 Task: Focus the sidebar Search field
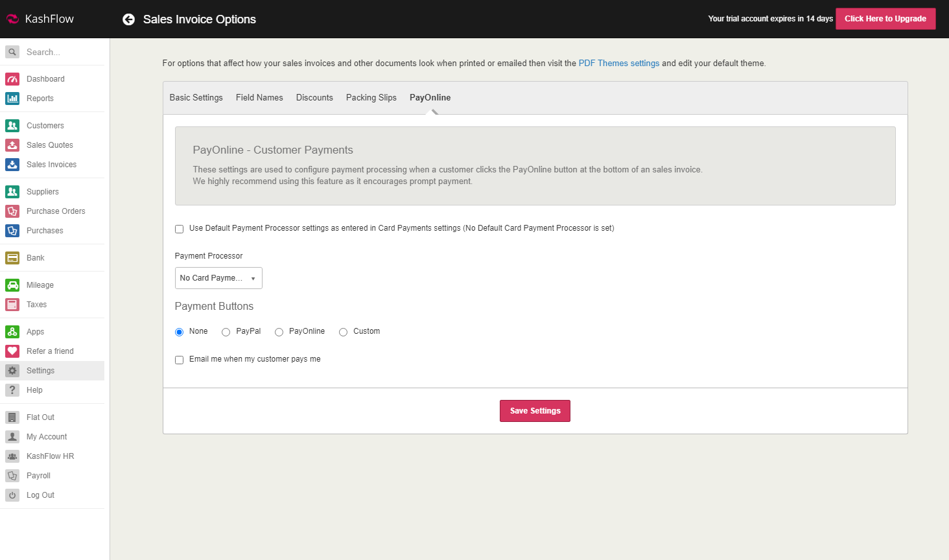click(x=62, y=52)
